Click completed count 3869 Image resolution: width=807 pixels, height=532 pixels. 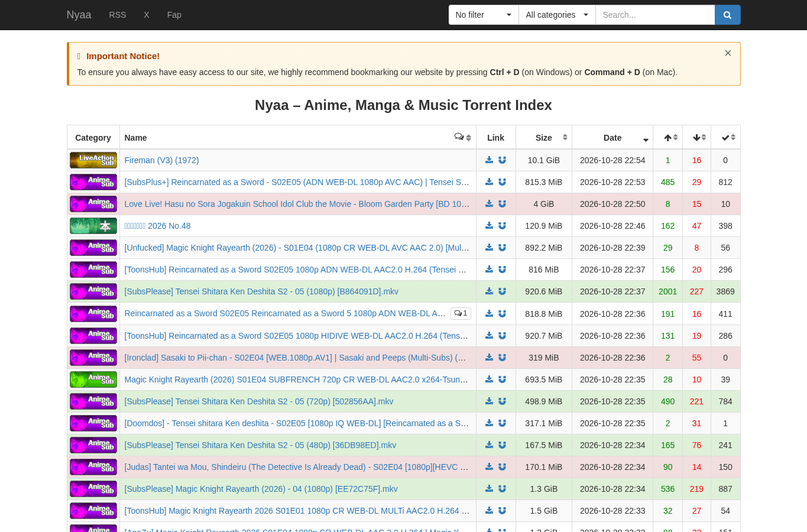[725, 291]
